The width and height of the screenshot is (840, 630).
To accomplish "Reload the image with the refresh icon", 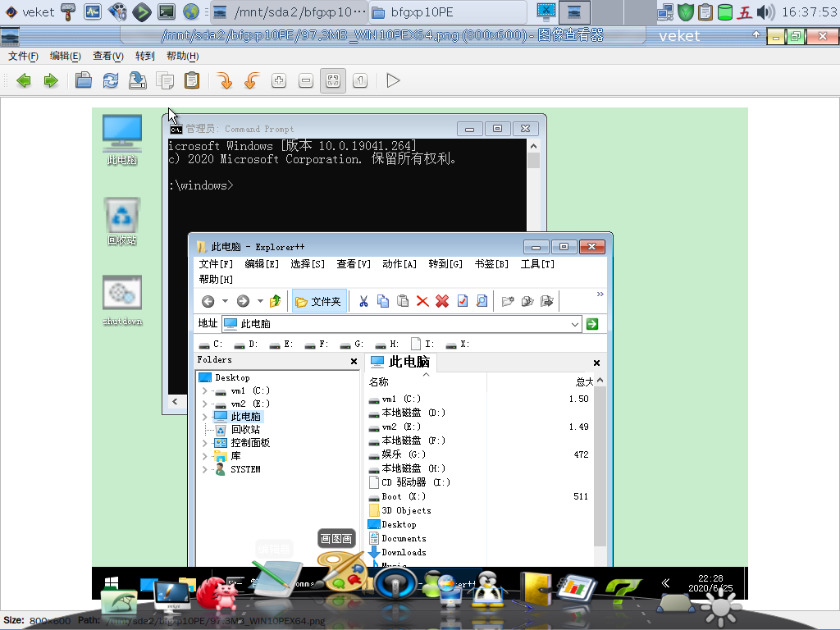I will tap(111, 81).
